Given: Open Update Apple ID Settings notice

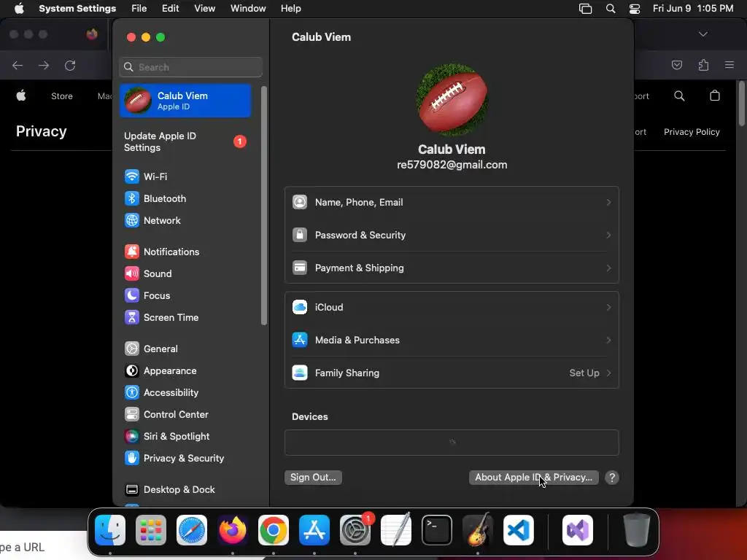Looking at the screenshot, I should click(x=185, y=142).
